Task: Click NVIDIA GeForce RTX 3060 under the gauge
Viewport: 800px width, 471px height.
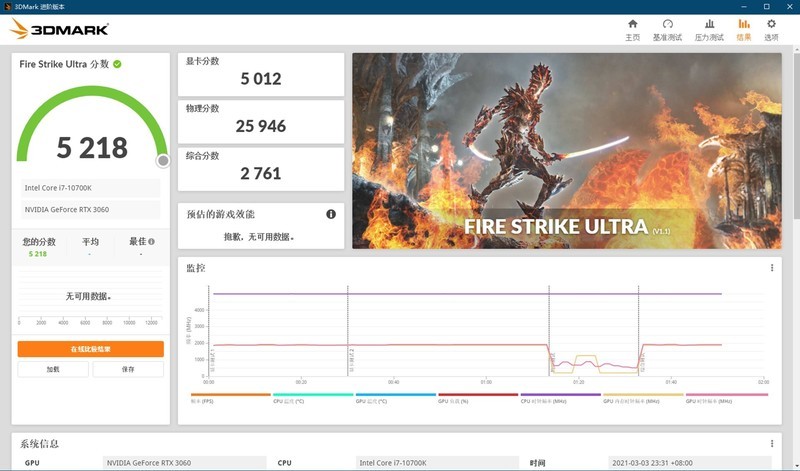Action: (90, 209)
